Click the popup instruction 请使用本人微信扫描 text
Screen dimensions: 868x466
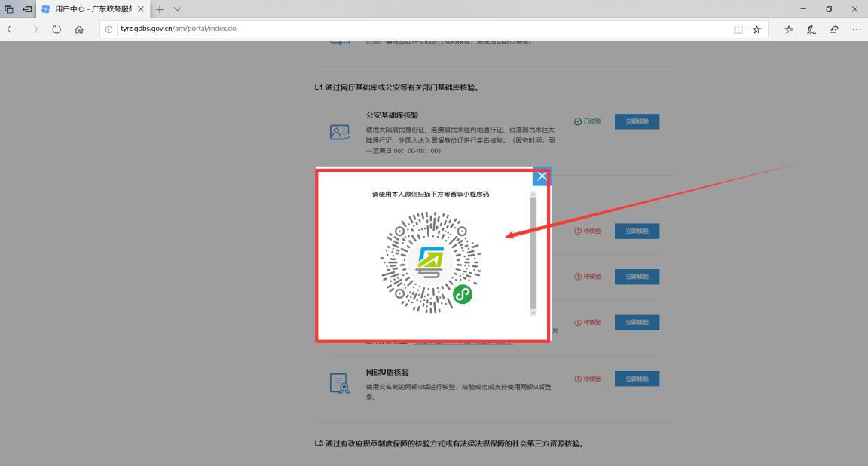coord(430,194)
